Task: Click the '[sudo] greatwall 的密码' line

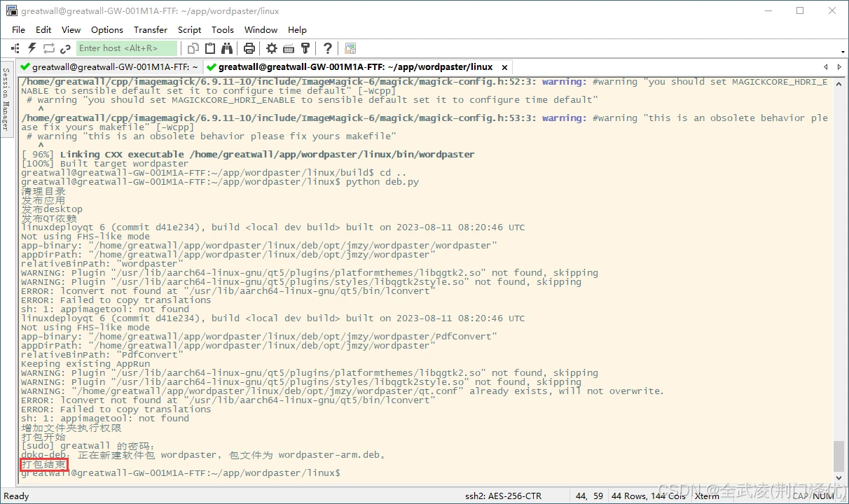Action: 88,446
